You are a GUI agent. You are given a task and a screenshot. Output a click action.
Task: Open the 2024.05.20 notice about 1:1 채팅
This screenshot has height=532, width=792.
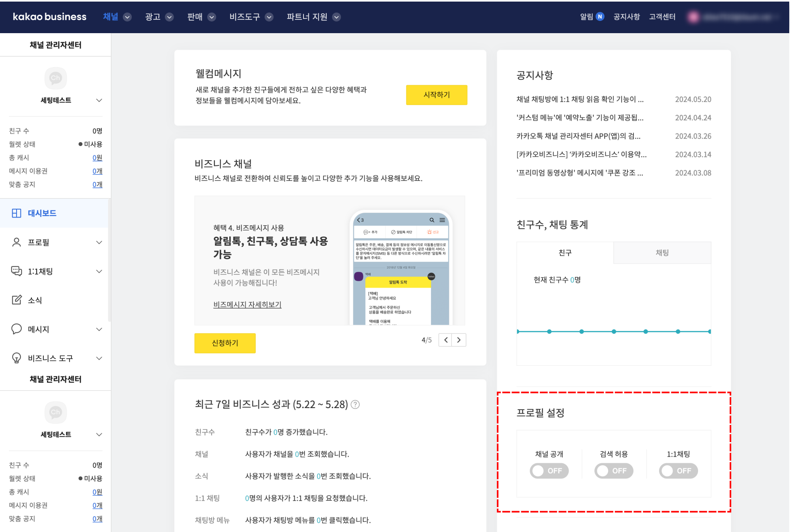click(580, 99)
